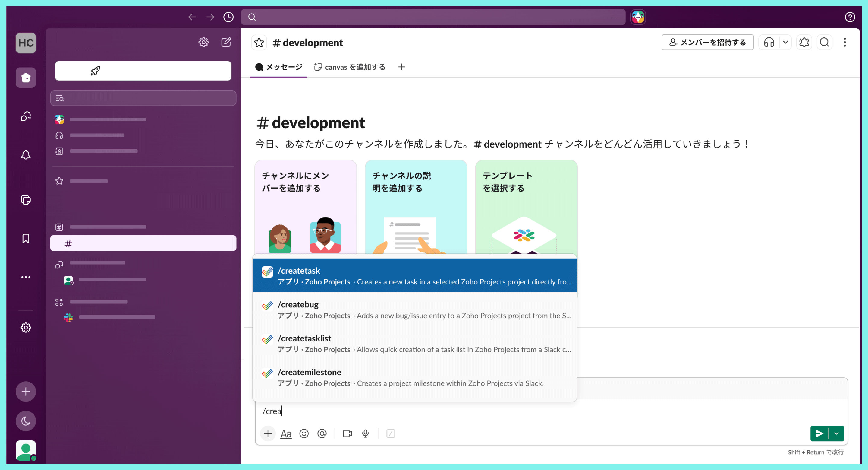
Task: Open the Canvases icon in left rail
Action: [26, 200]
